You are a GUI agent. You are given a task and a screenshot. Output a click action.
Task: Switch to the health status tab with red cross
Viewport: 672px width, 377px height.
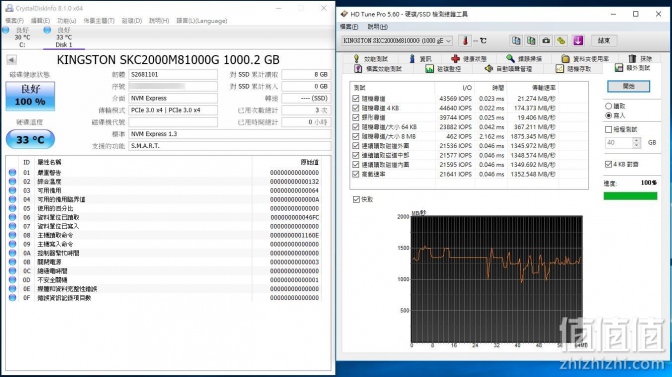(468, 58)
